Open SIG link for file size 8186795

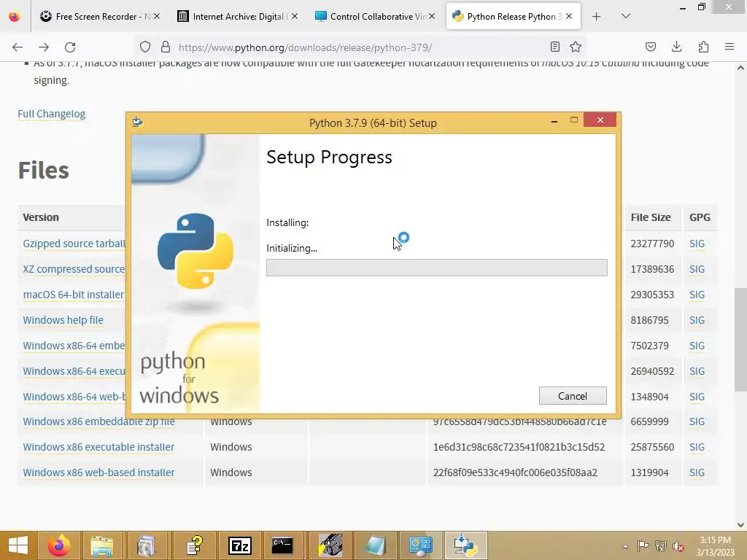click(697, 320)
